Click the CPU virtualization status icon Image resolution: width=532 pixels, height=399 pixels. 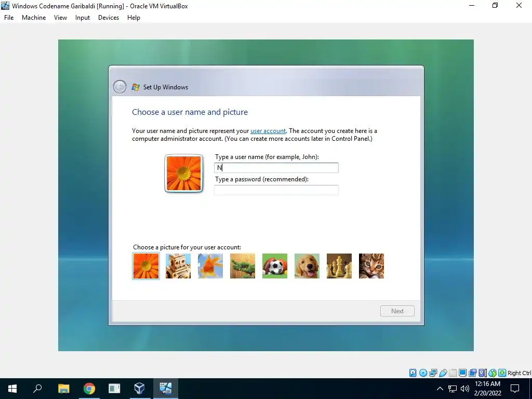point(483,373)
